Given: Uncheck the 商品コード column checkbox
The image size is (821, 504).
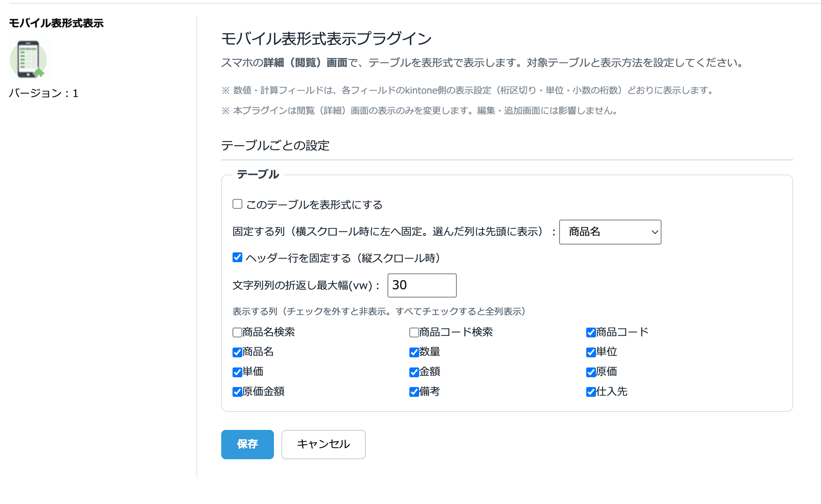Looking at the screenshot, I should pos(591,332).
